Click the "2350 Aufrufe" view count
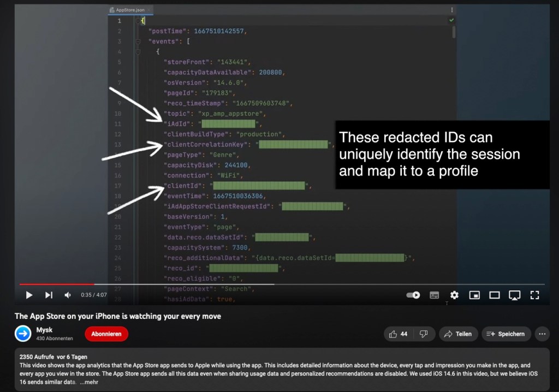Screen dimensions: 559x392 point(37,357)
